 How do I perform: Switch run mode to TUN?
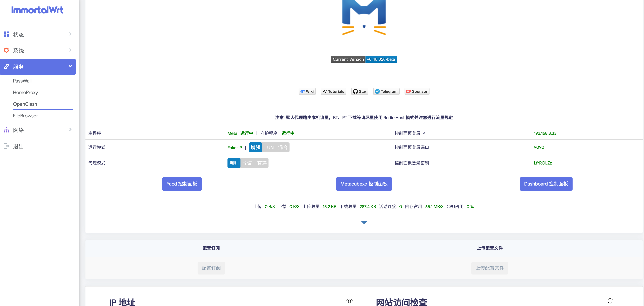269,148
